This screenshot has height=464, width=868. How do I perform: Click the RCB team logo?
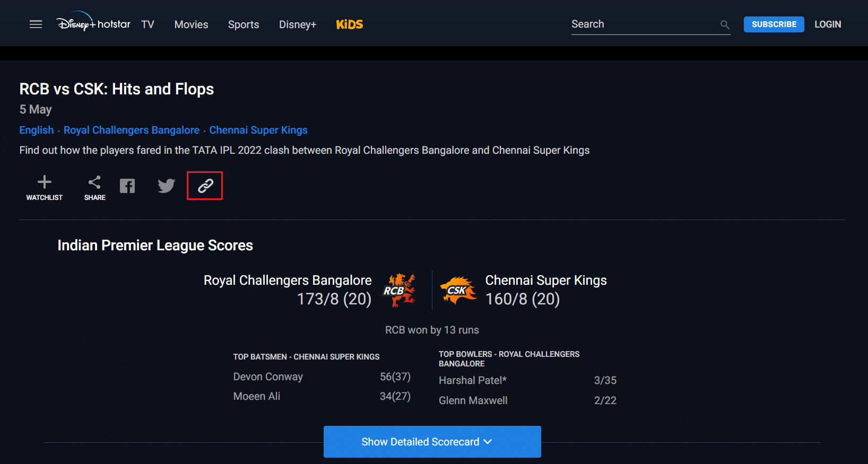(400, 290)
